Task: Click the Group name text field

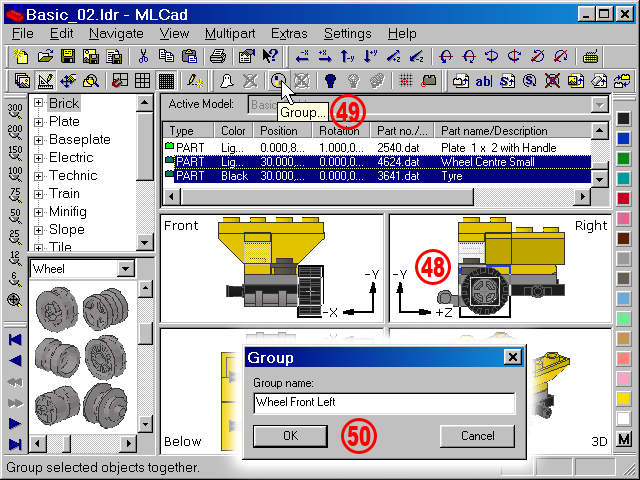Action: point(384,403)
